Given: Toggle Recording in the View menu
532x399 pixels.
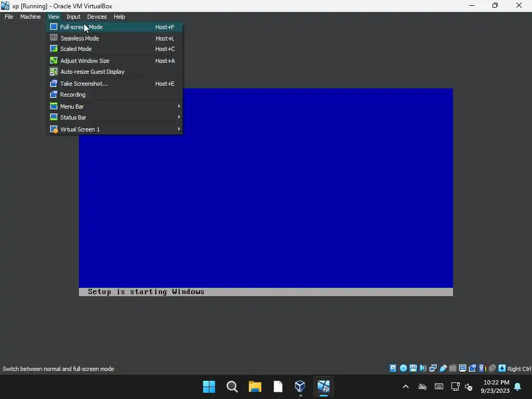Looking at the screenshot, I should point(115,95).
